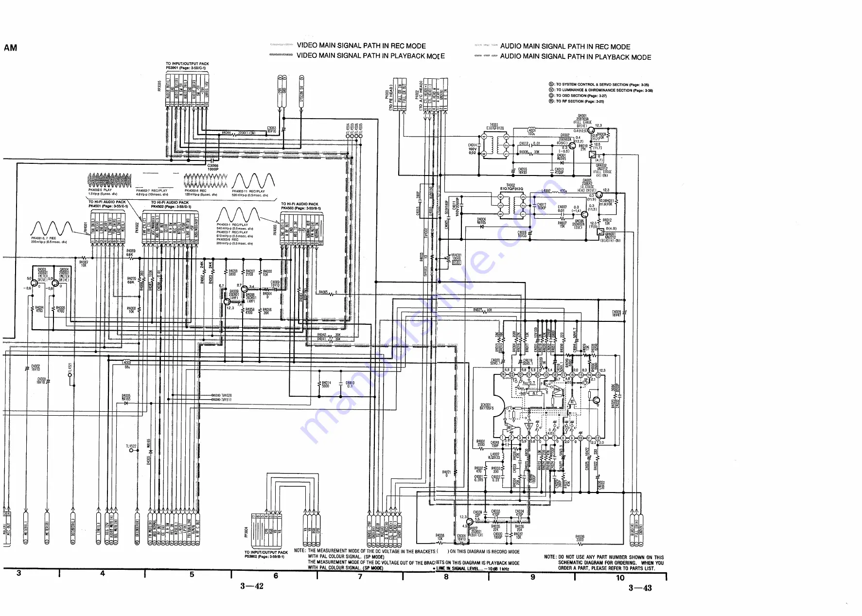Click the 'C4028 16V47' capacitor label
Screen dimensions: 862x616
pyautogui.click(x=616, y=314)
